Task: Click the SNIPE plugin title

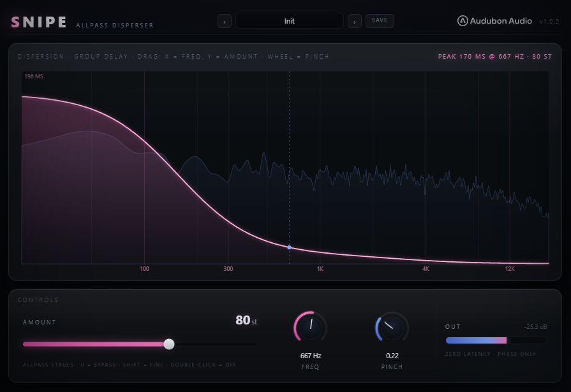Action: coord(39,22)
